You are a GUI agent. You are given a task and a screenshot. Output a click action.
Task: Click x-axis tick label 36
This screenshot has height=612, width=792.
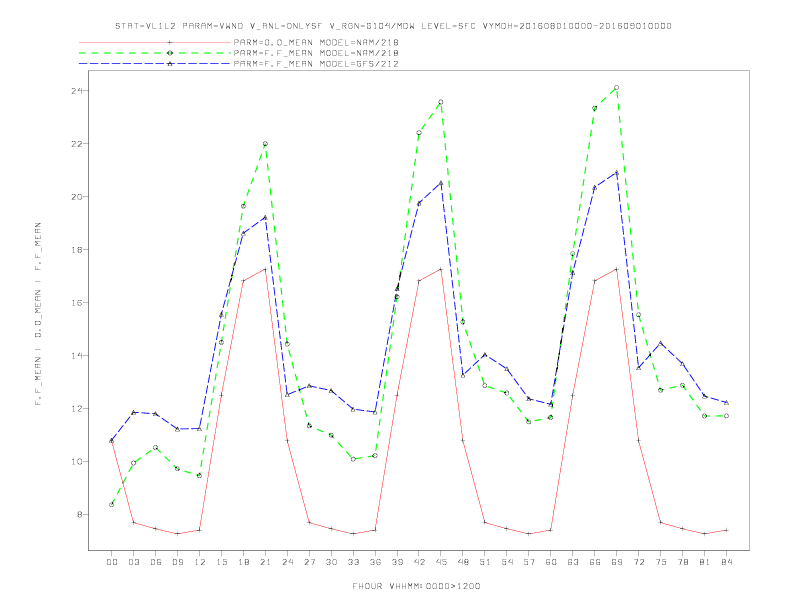(x=375, y=562)
